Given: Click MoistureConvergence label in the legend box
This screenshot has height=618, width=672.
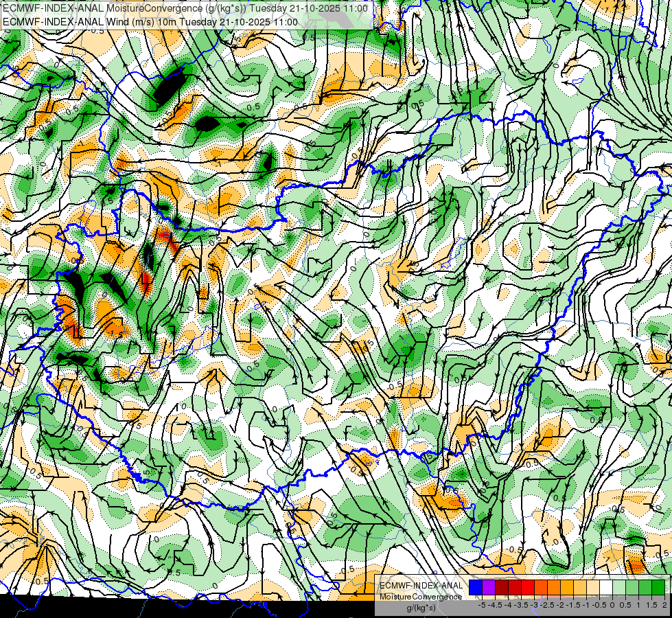Looking at the screenshot, I should tap(421, 597).
